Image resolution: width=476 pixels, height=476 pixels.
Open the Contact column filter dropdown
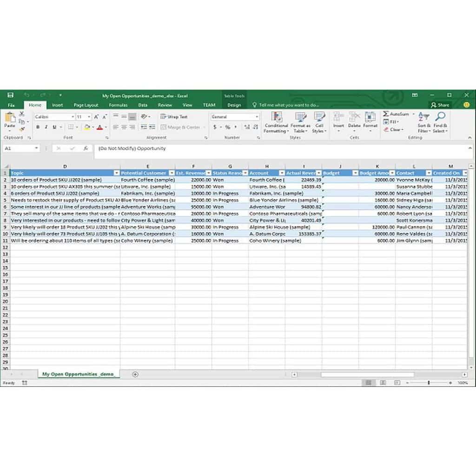429,173
